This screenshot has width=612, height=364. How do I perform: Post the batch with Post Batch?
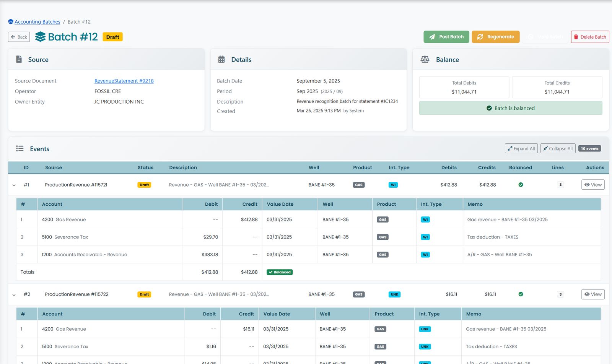click(446, 37)
